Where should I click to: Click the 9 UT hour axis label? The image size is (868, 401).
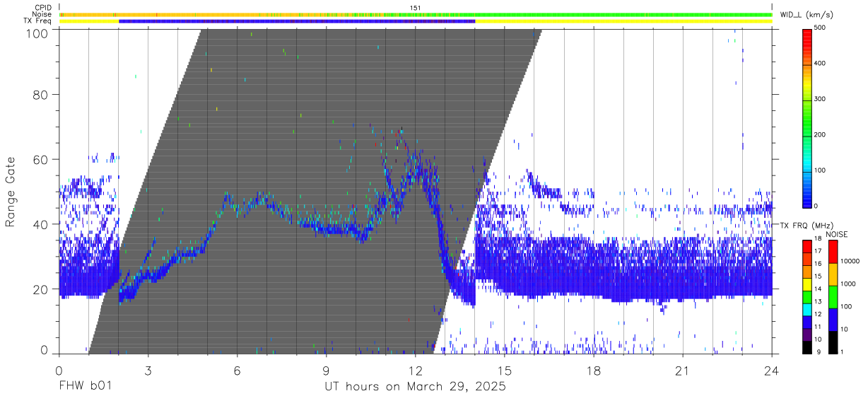click(326, 370)
